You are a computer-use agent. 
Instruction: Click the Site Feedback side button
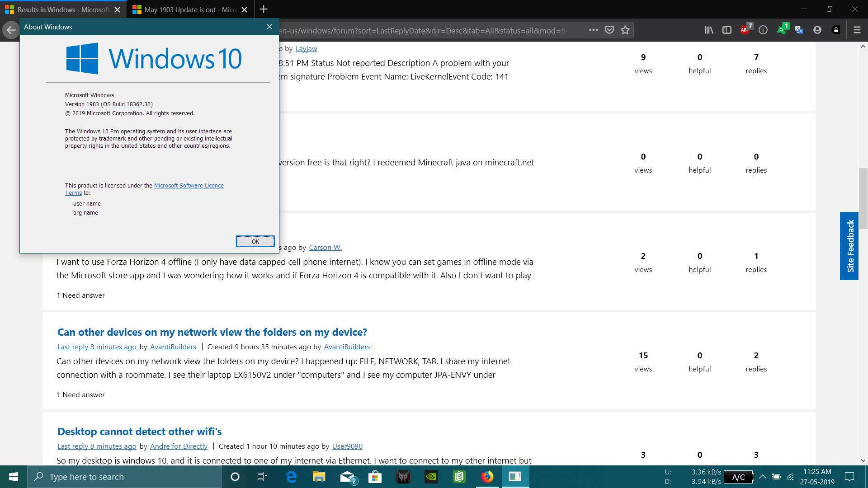[849, 246]
